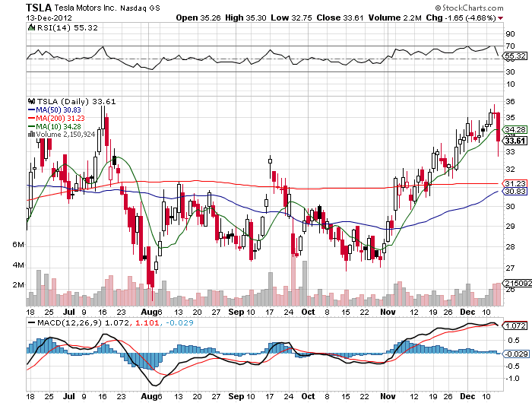Click 'Jul' on the MACD panel date axis

pyautogui.click(x=69, y=396)
